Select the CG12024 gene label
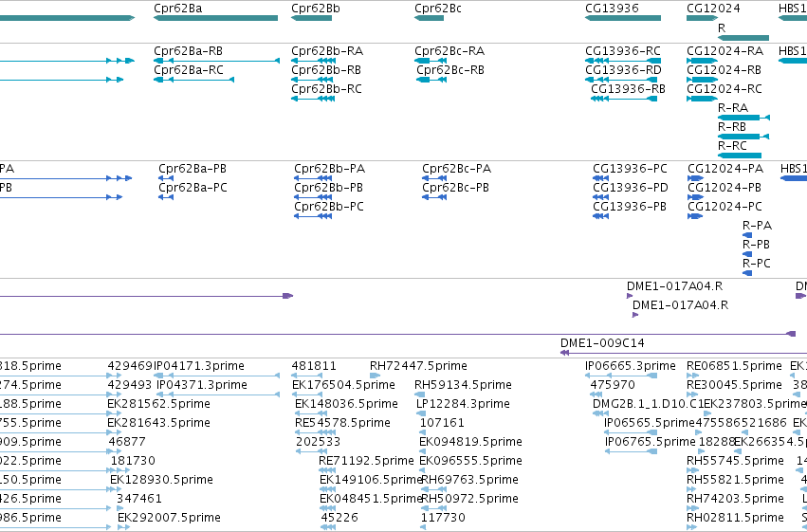This screenshot has width=807, height=532. pos(713,9)
